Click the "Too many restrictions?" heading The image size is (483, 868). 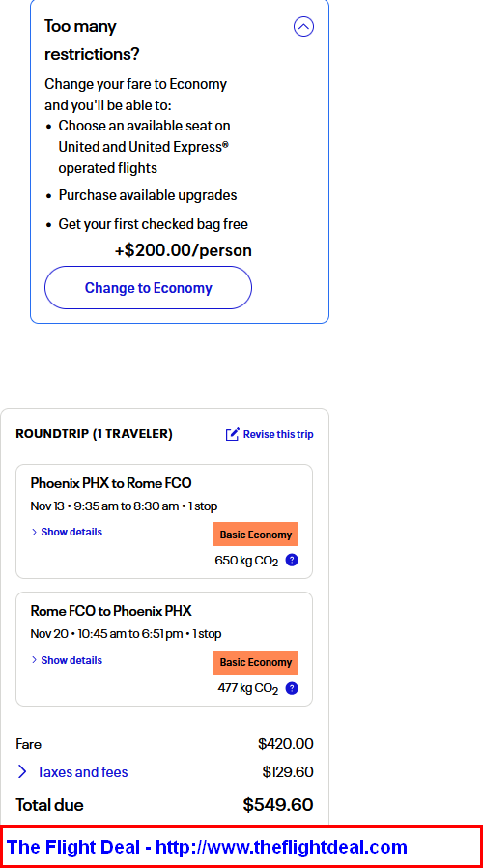[92, 41]
